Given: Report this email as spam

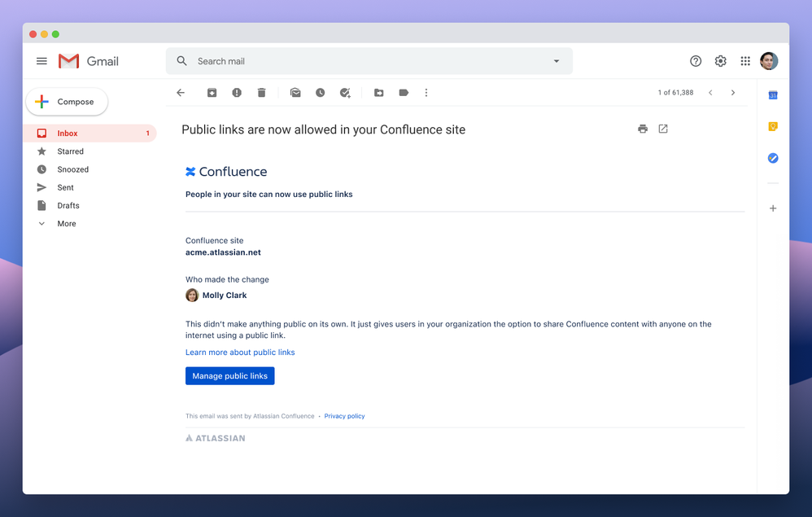Looking at the screenshot, I should pos(237,93).
